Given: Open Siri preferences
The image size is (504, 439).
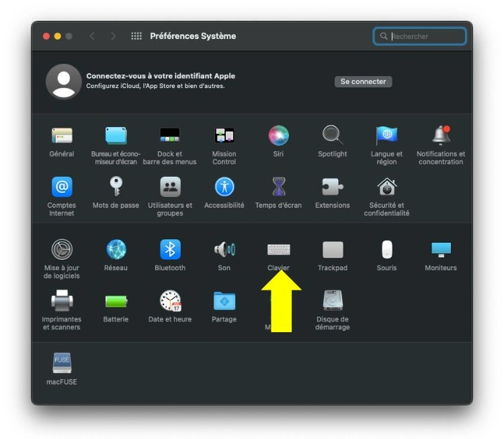Looking at the screenshot, I should [x=278, y=135].
